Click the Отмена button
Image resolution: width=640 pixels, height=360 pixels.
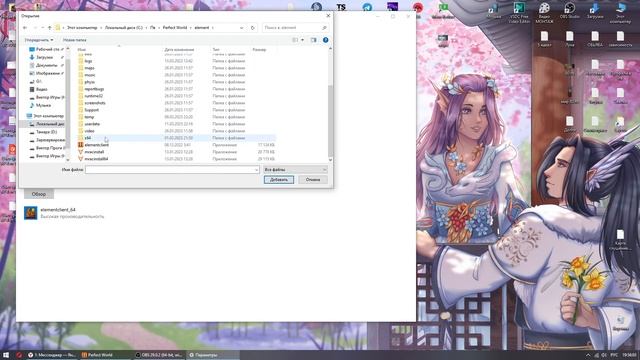313,180
